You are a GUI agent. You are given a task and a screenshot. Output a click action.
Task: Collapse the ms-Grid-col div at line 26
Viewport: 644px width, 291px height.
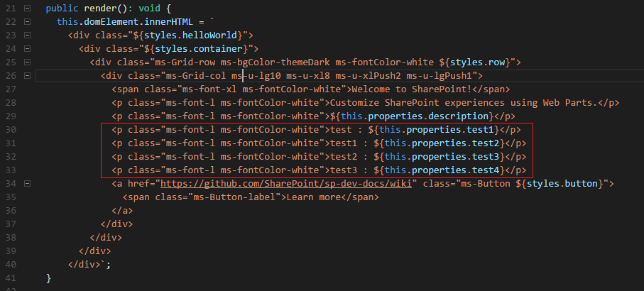pyautogui.click(x=27, y=75)
